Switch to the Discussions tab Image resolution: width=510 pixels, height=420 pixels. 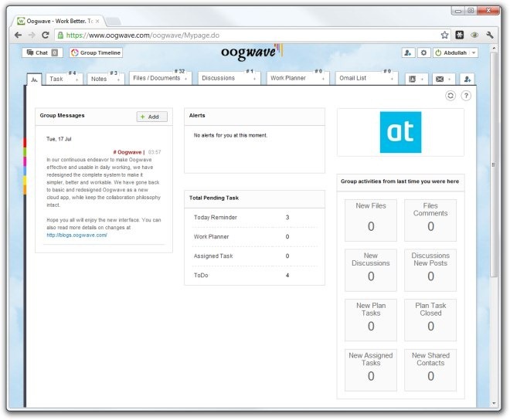(218, 78)
